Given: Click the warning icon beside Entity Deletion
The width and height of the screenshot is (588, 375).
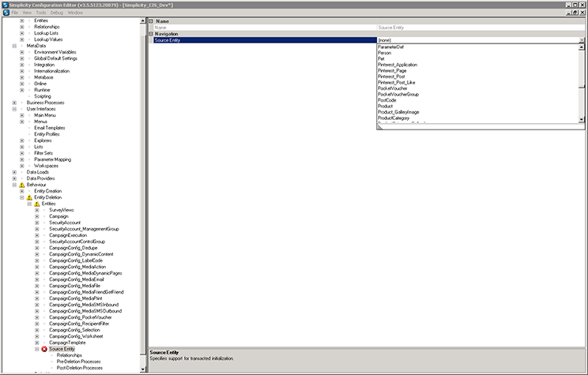Looking at the screenshot, I should (29, 197).
